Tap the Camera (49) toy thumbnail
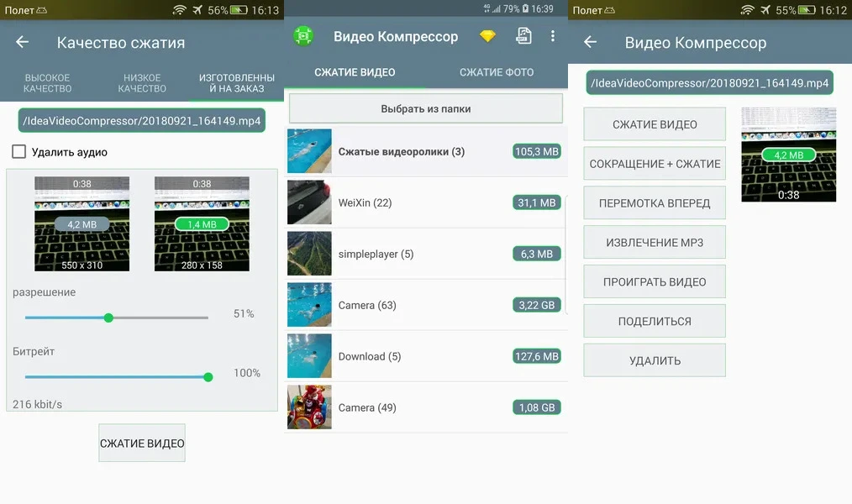Viewport: 852px width, 504px height. tap(309, 407)
